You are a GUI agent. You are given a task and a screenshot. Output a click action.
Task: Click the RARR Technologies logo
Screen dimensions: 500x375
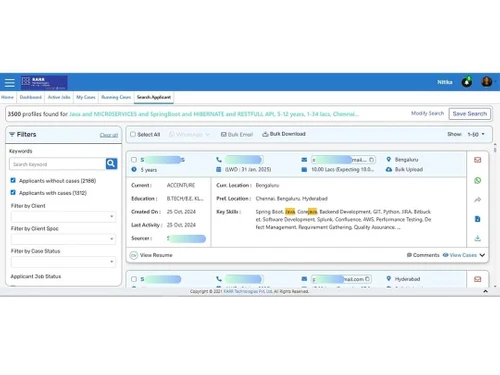[x=44, y=83]
